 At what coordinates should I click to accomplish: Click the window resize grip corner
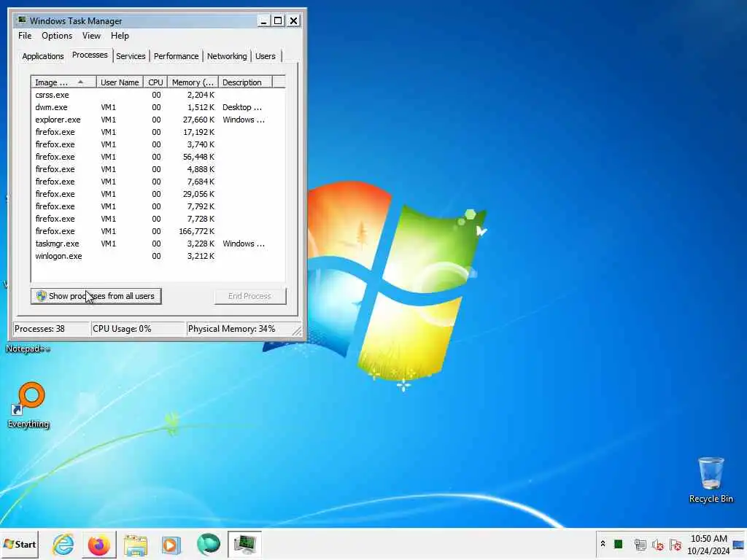297,330
